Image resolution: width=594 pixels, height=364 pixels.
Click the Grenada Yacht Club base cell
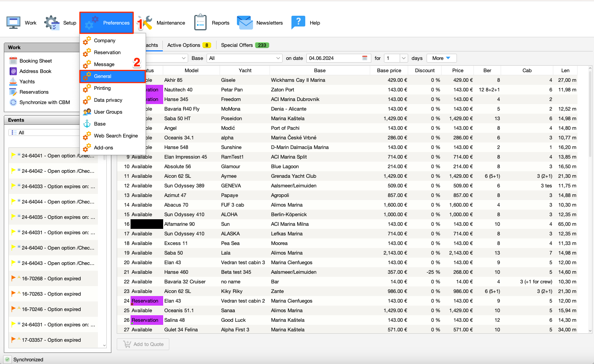point(319,176)
